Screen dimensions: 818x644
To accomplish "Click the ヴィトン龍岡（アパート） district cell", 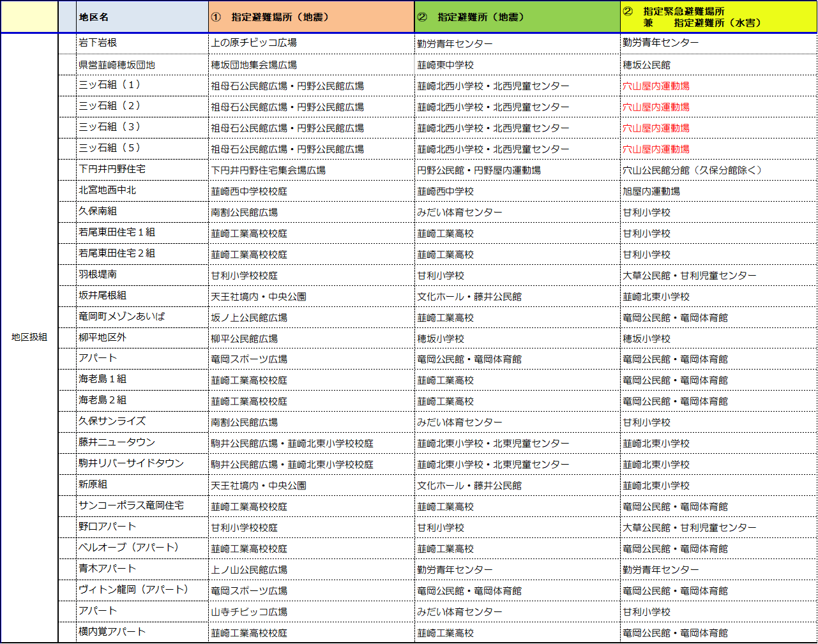I will (142, 590).
